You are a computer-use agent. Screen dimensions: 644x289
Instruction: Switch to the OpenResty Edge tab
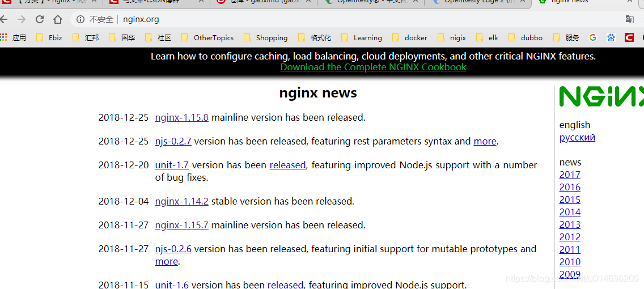[x=478, y=2]
